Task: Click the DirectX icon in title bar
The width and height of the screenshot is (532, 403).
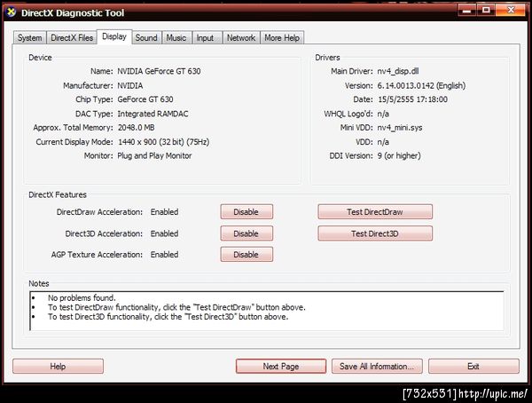Action: 12,12
